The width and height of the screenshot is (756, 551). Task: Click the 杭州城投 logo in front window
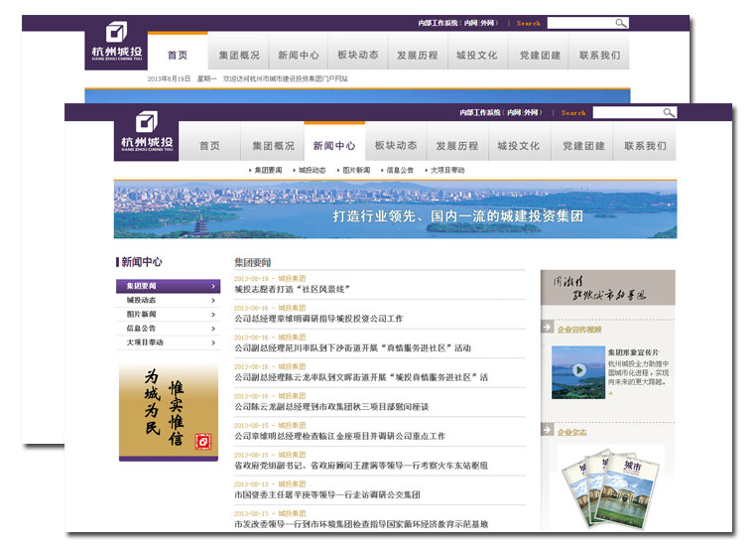tap(145, 137)
